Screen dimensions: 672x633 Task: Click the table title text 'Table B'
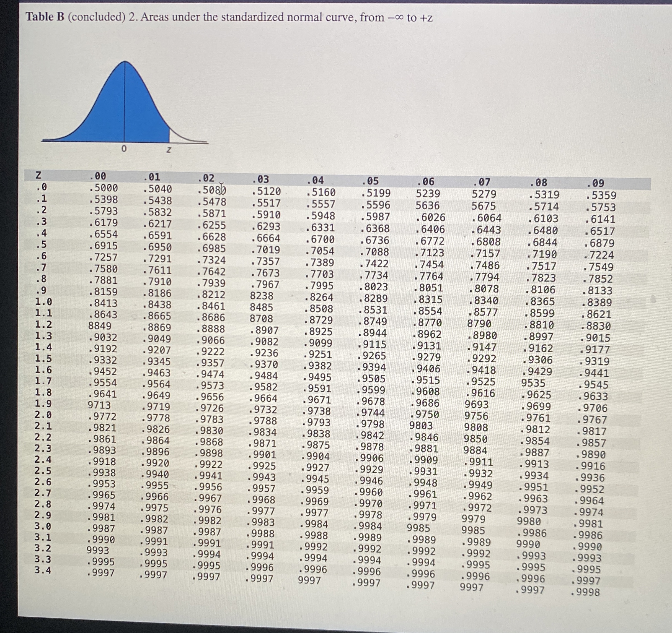tap(45, 17)
